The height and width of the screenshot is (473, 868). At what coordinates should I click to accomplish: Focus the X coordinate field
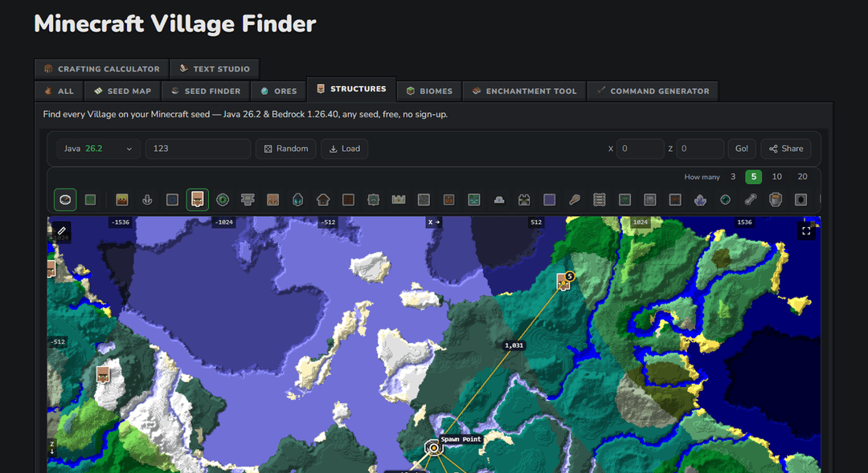[640, 149]
